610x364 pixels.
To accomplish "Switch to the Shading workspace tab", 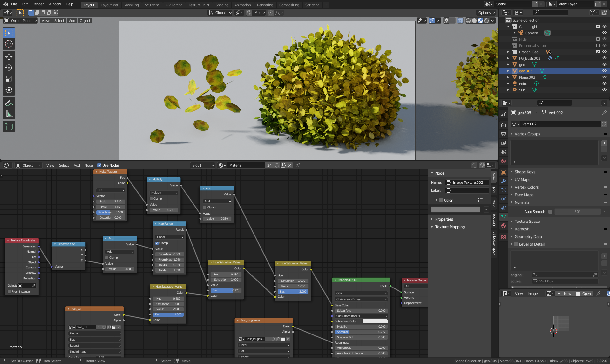I will point(222,5).
